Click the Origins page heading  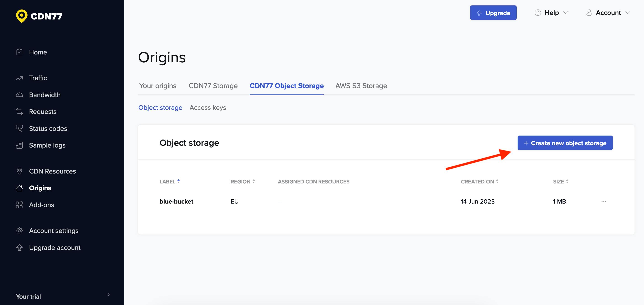coord(162,57)
